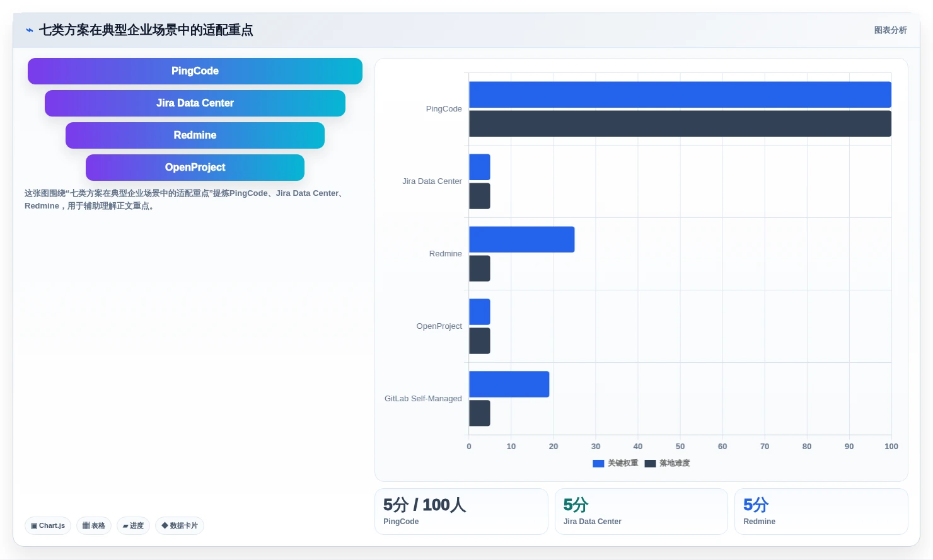Click the 图表分析 label in header
The image size is (933, 560).
click(890, 30)
